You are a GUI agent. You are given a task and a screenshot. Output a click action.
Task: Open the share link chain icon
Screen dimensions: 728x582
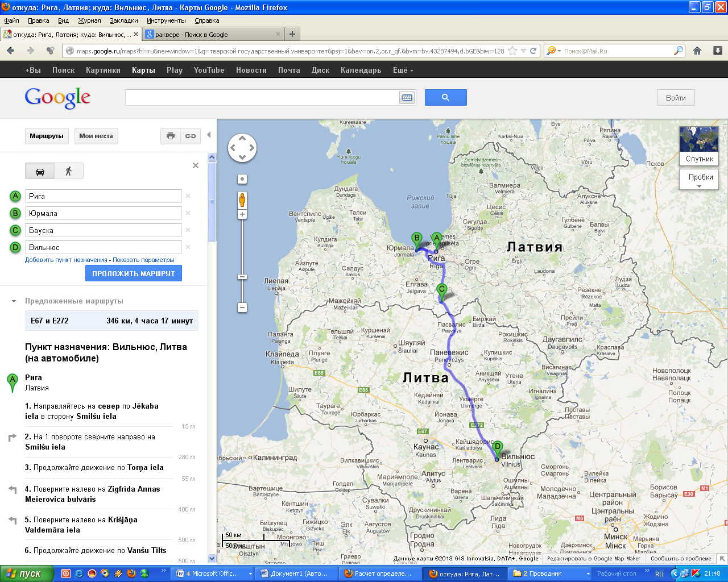coord(191,136)
